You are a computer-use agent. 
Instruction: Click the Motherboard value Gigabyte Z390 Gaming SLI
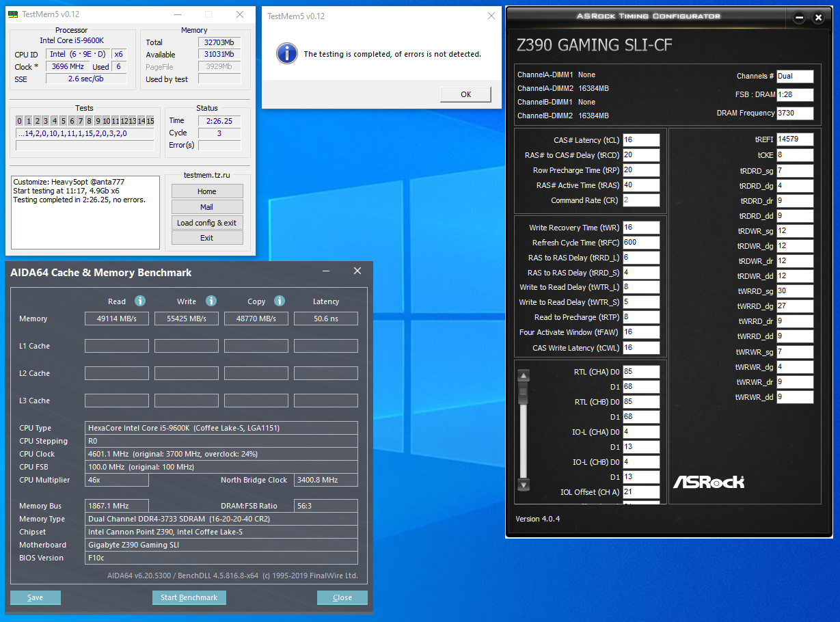coord(221,545)
